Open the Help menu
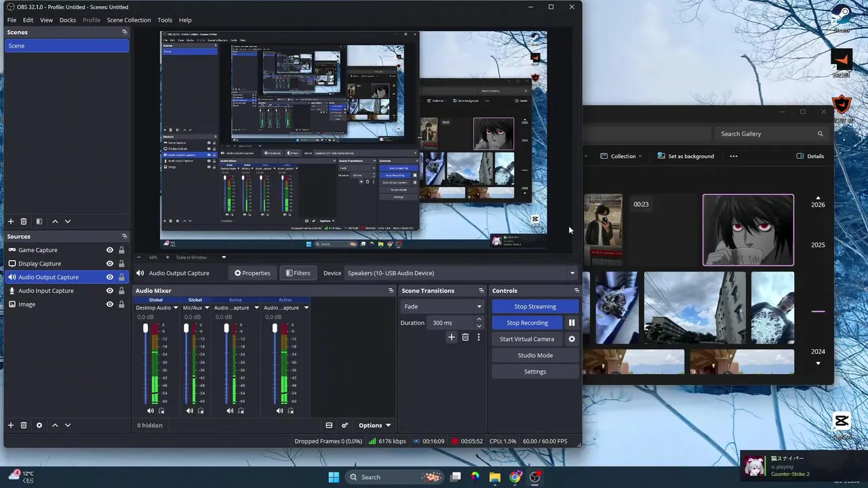 coord(185,20)
